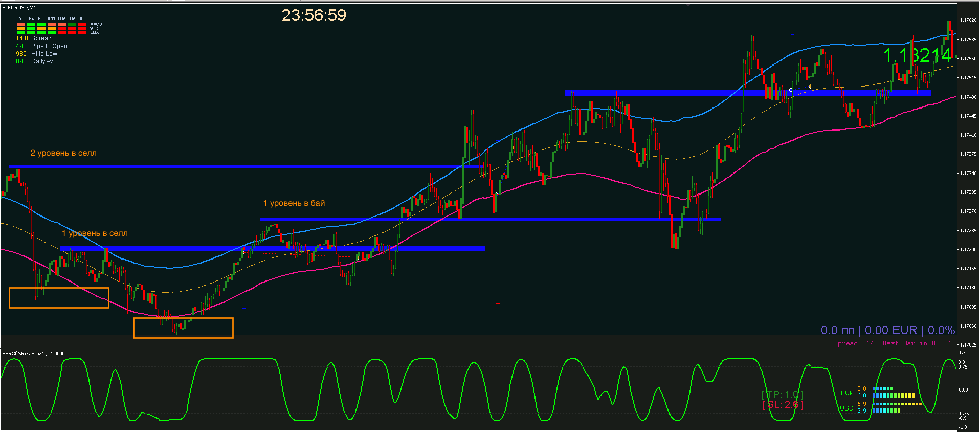Click the 1.17060 price on the scale
Screen dimensions: 980x432
click(x=968, y=326)
